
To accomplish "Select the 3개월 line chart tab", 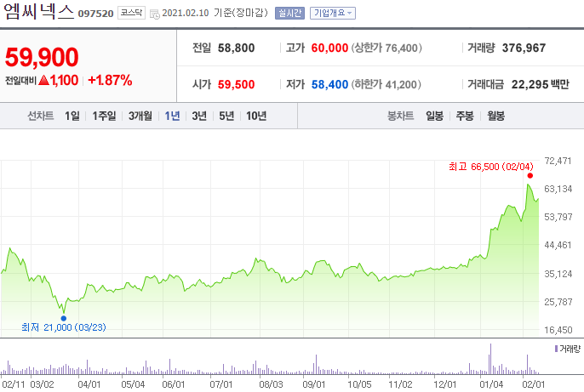I will click(x=140, y=116).
